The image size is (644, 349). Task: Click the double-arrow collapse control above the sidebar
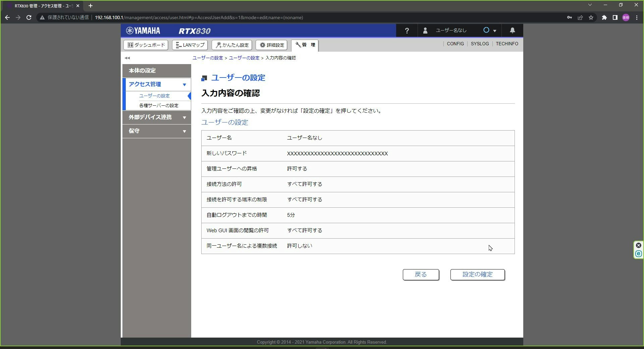[x=127, y=58]
